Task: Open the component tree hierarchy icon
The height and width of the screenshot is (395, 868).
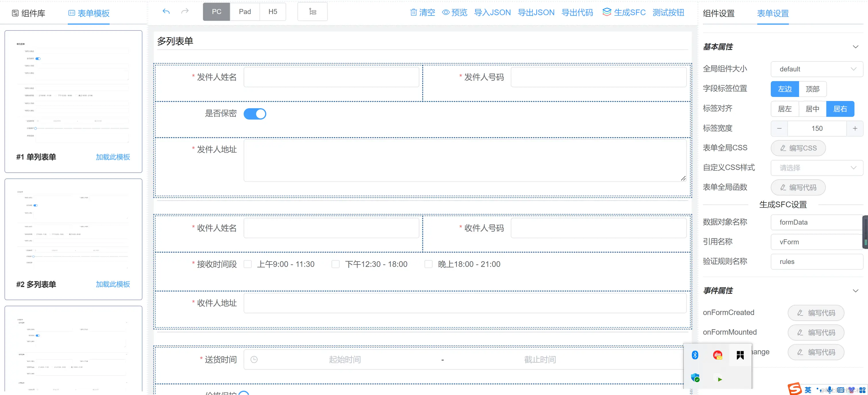Action: (312, 12)
